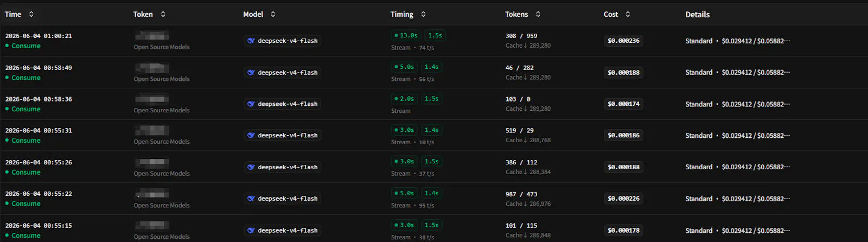Click Open Source Models in the 01:00:21 row
Viewport: 868px width, 242px height.
(162, 47)
